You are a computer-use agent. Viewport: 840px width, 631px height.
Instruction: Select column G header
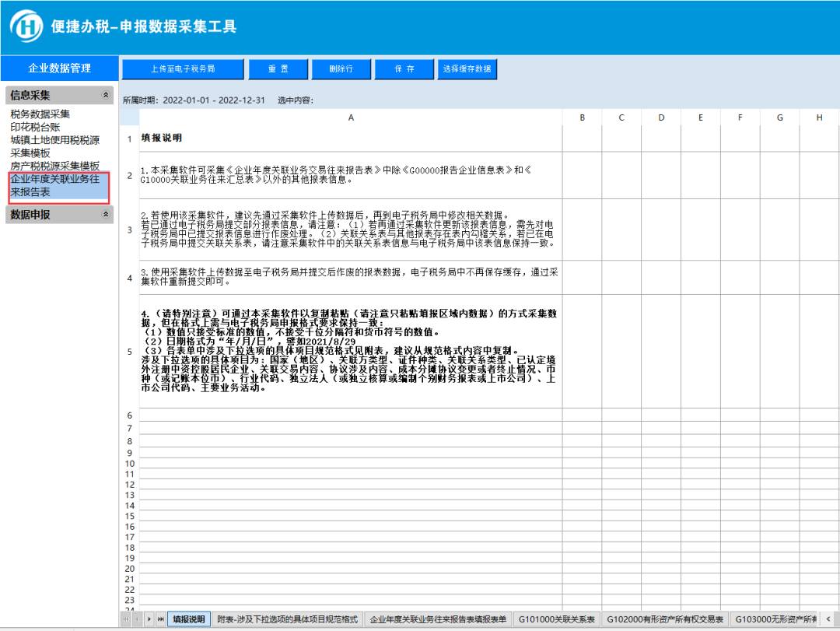(x=779, y=117)
